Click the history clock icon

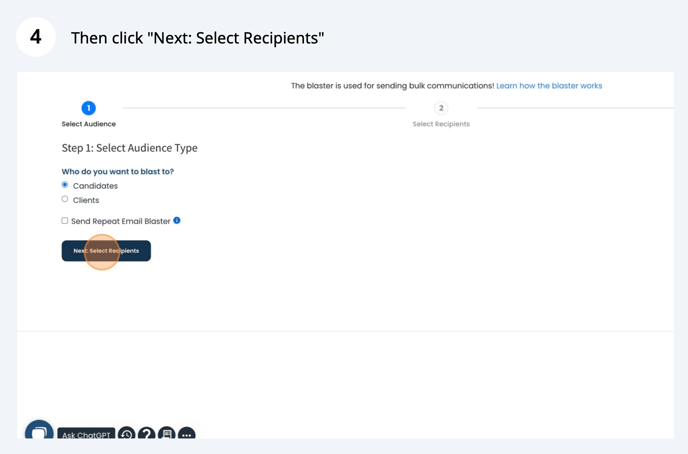[126, 433]
